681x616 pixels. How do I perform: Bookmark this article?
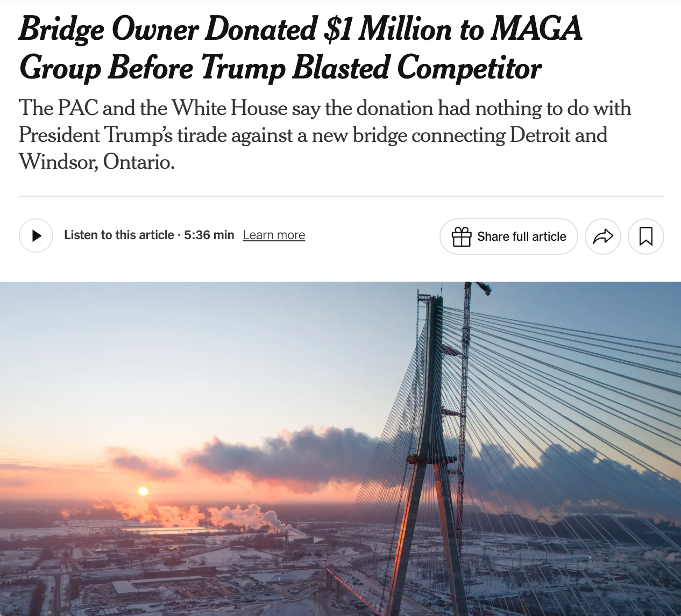pos(645,237)
